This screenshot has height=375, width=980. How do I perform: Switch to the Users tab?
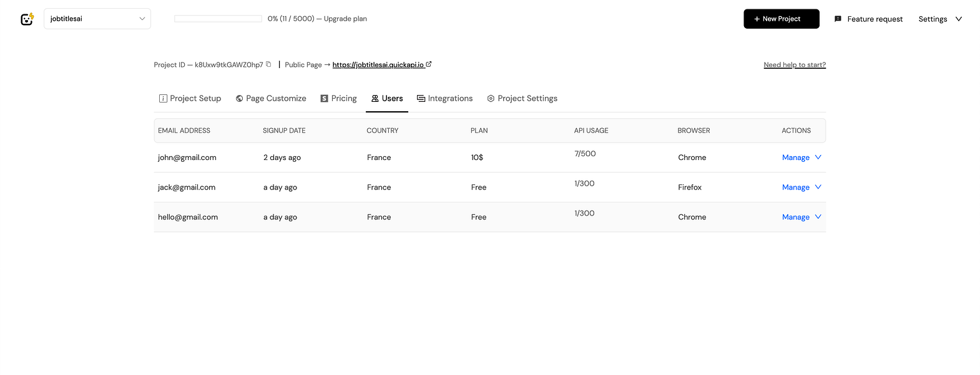387,98
